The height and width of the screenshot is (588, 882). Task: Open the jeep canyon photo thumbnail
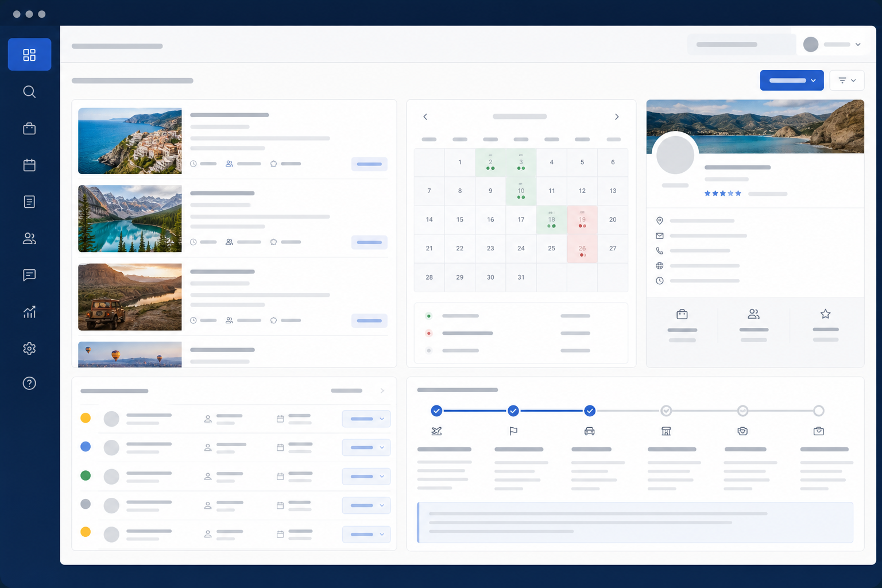[x=130, y=297]
